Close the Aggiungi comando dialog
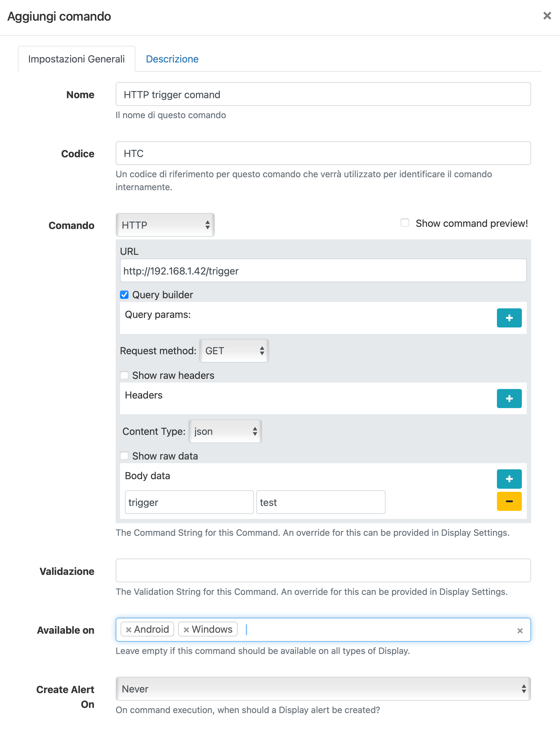The height and width of the screenshot is (738, 560). (547, 16)
